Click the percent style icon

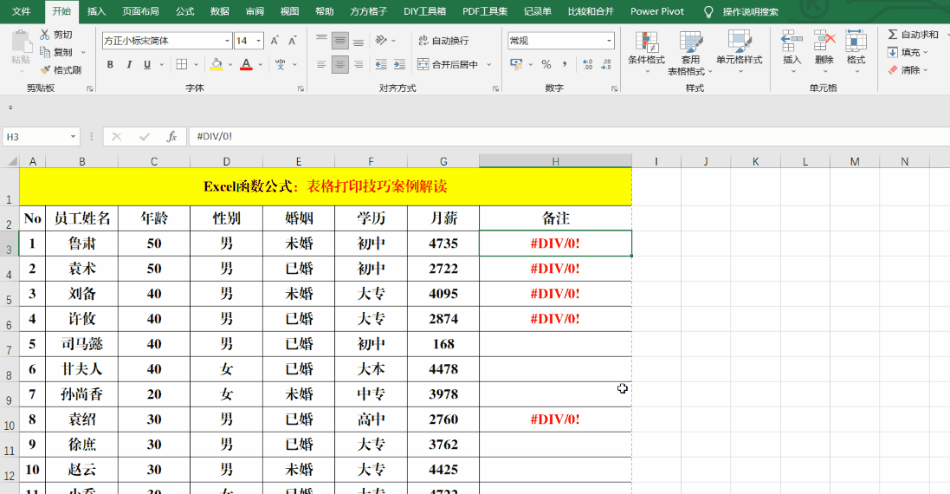(546, 64)
